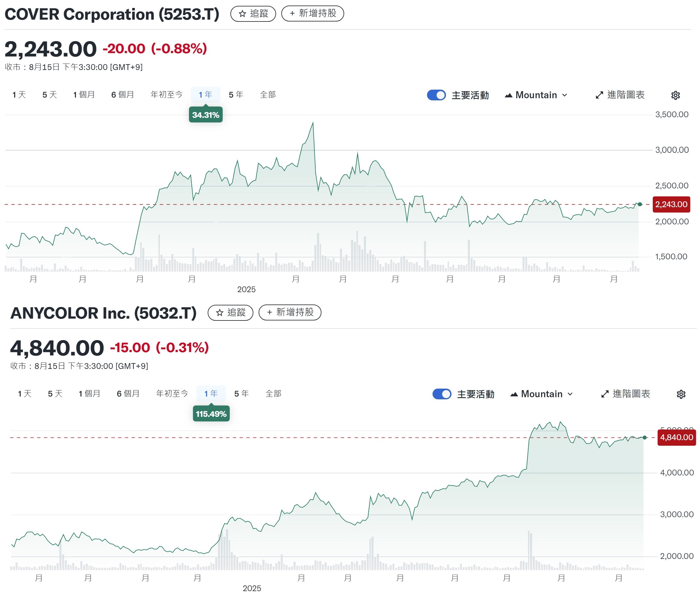Click star icon in COVER Corporation 追蹤 button
Viewport: 700px width, 601px height.
pyautogui.click(x=242, y=14)
